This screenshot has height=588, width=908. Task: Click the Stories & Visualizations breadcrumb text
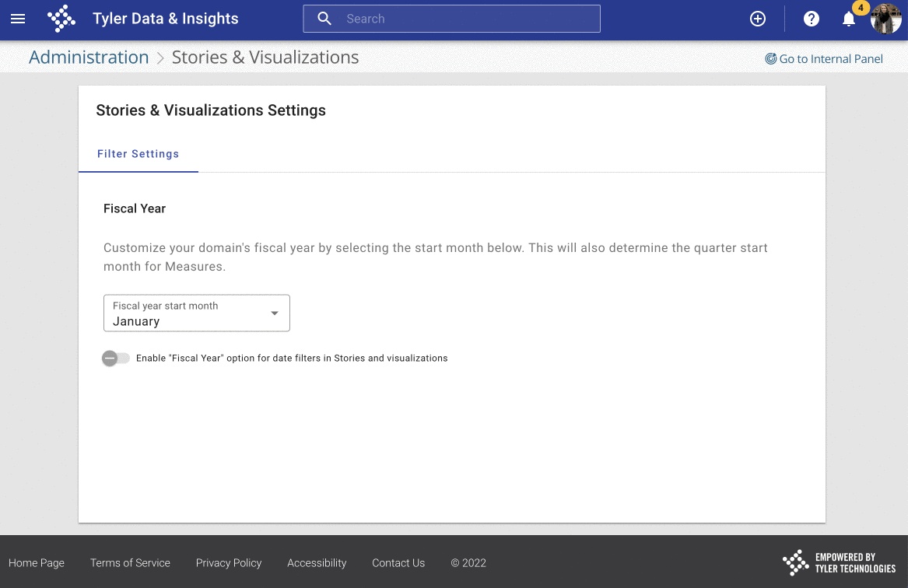click(265, 58)
